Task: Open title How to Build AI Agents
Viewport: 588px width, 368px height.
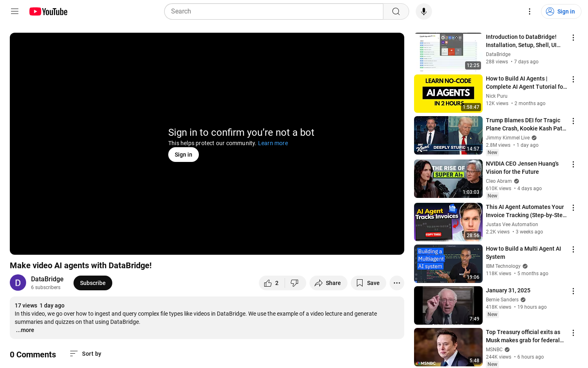Action: click(526, 83)
